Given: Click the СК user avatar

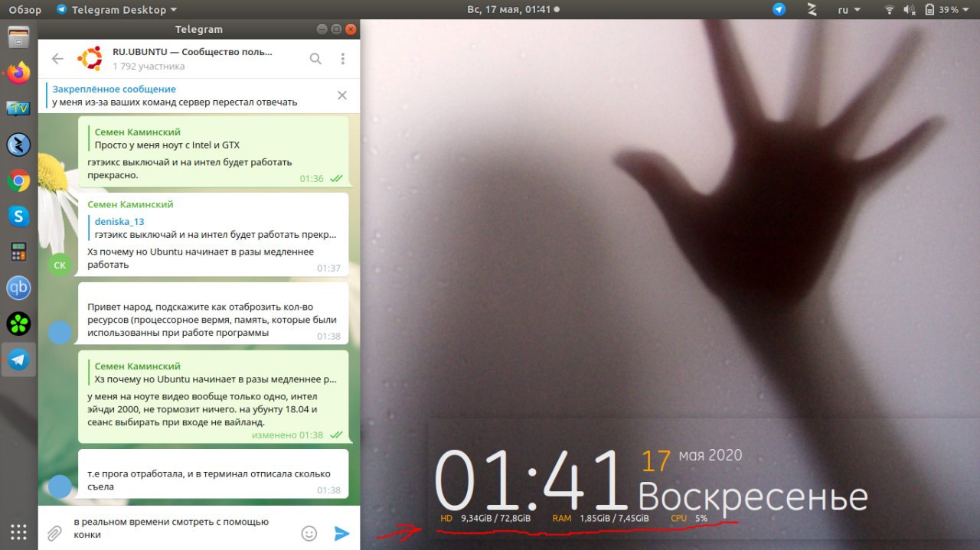Looking at the screenshot, I should [60, 265].
